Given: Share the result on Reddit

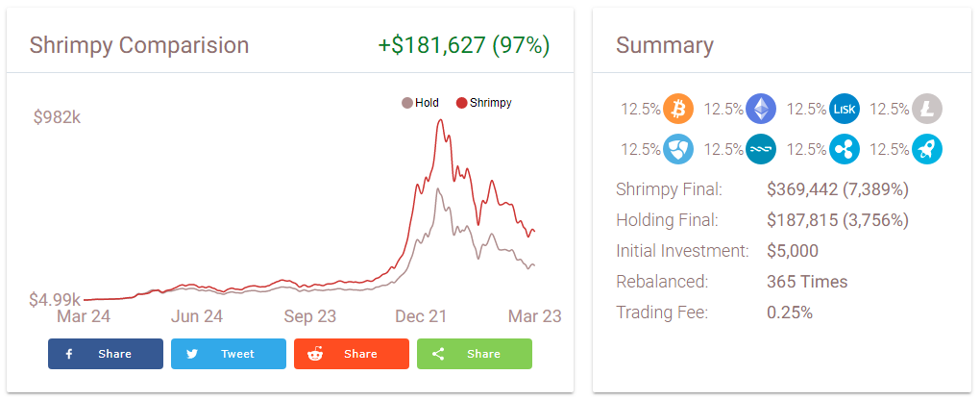Looking at the screenshot, I should click(x=352, y=354).
